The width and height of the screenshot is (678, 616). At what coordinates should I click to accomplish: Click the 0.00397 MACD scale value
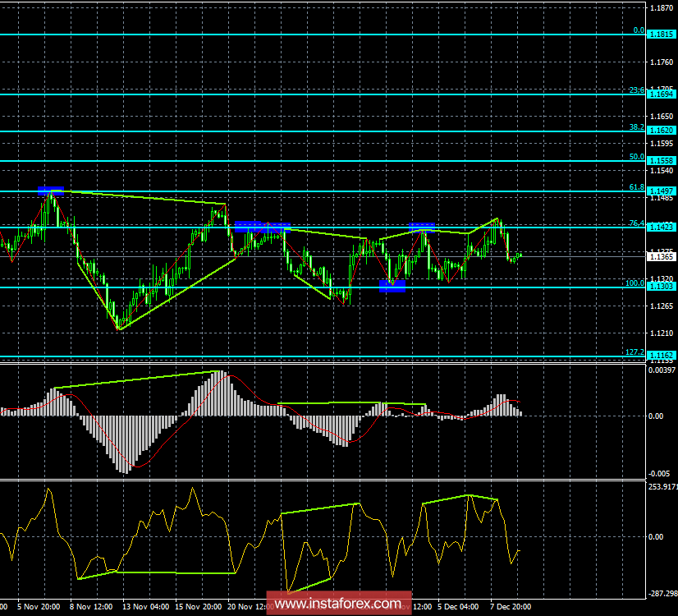point(662,372)
